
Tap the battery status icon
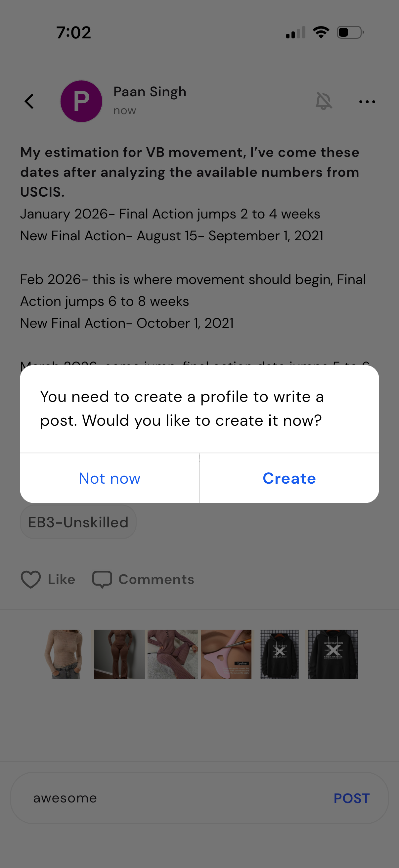[350, 32]
